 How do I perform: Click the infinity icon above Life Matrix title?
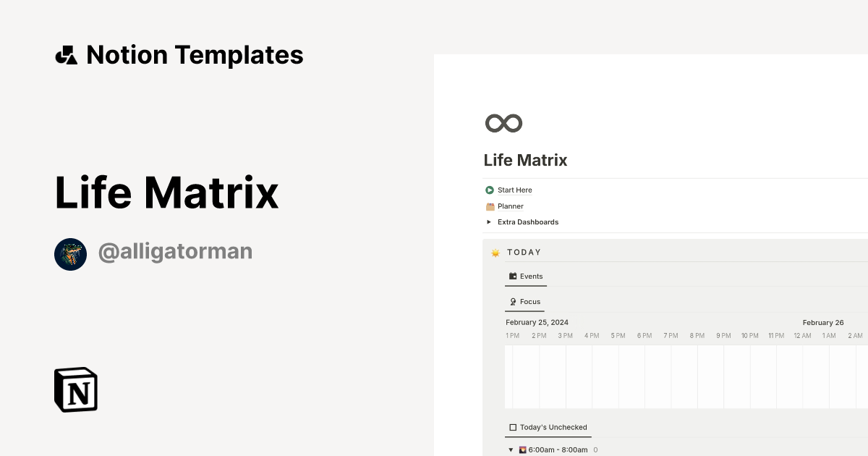click(503, 123)
